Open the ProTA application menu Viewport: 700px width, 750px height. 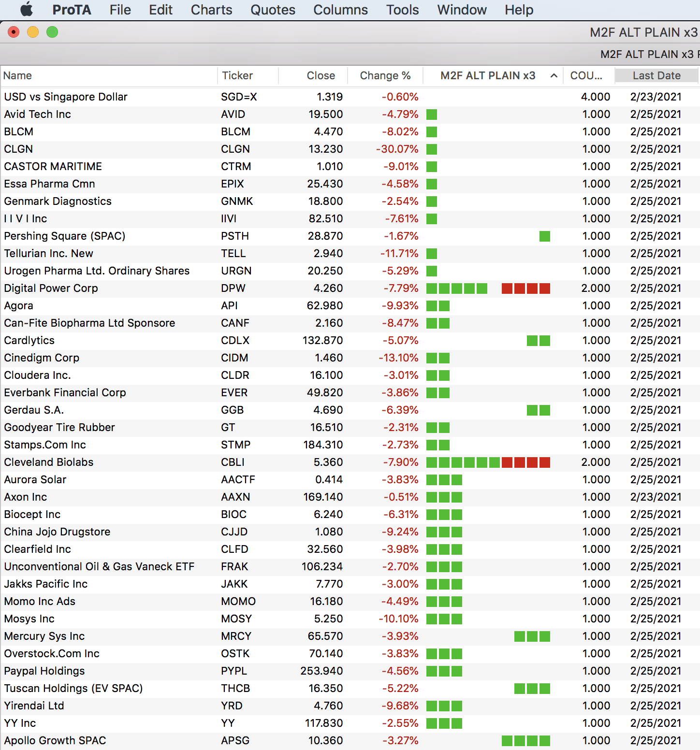[72, 10]
